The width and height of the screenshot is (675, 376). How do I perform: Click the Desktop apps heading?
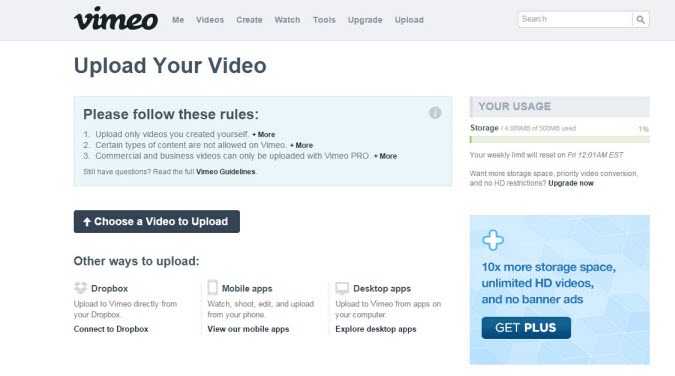click(382, 289)
